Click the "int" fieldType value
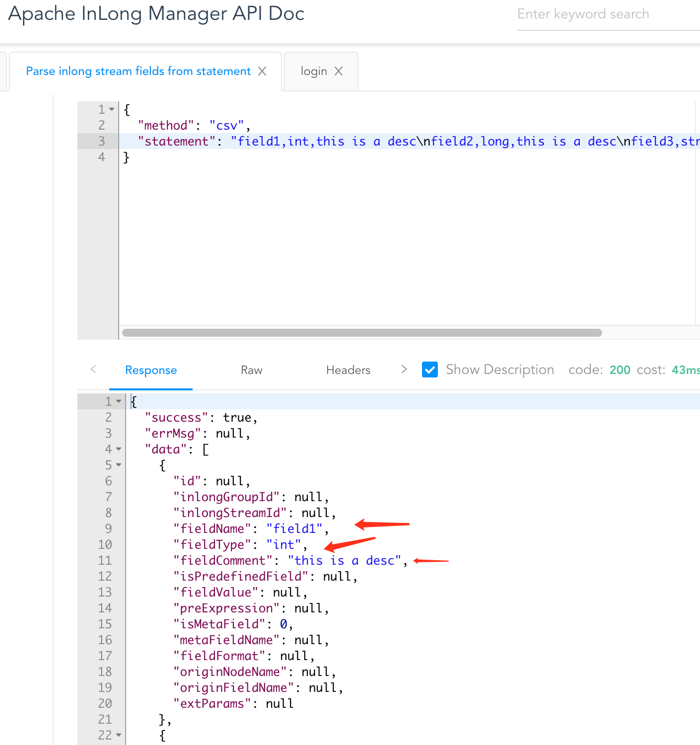Image resolution: width=700 pixels, height=745 pixels. pos(284,544)
